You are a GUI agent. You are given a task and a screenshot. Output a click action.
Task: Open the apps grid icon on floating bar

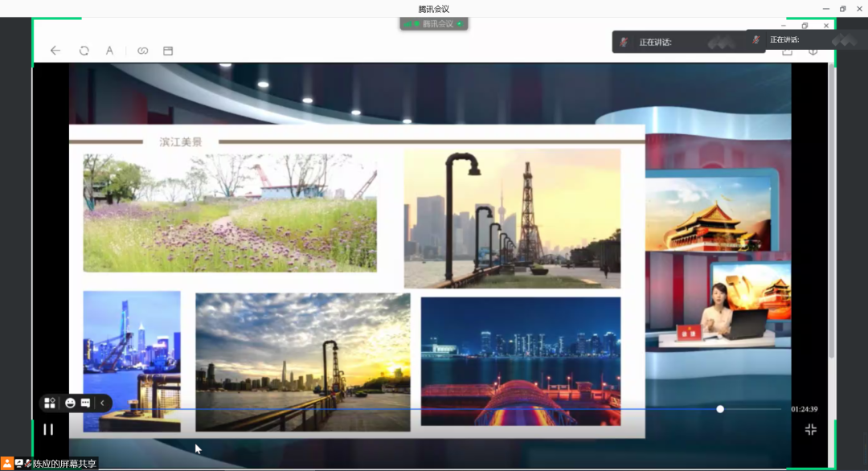pos(50,403)
